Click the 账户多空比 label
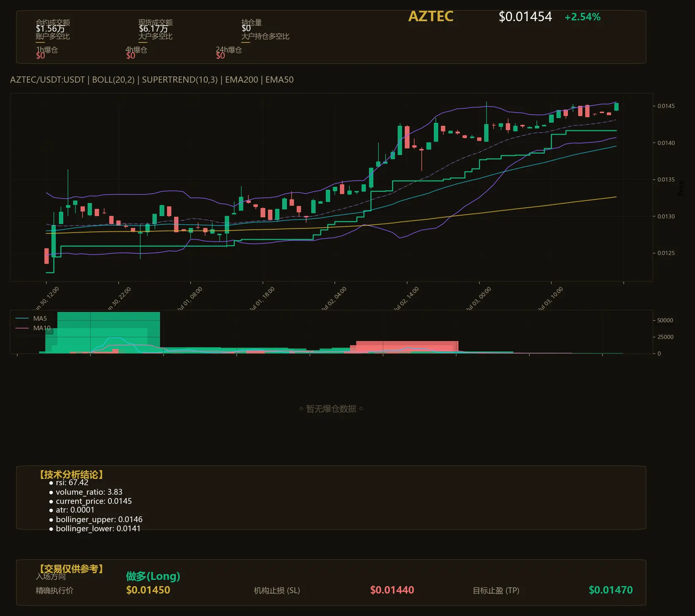This screenshot has height=616, width=695. (53, 36)
